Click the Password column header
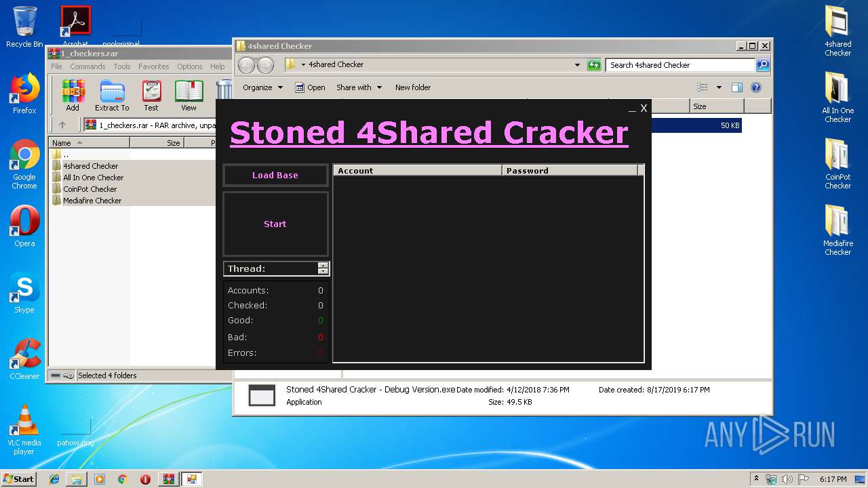The height and width of the screenshot is (488, 868). (570, 171)
